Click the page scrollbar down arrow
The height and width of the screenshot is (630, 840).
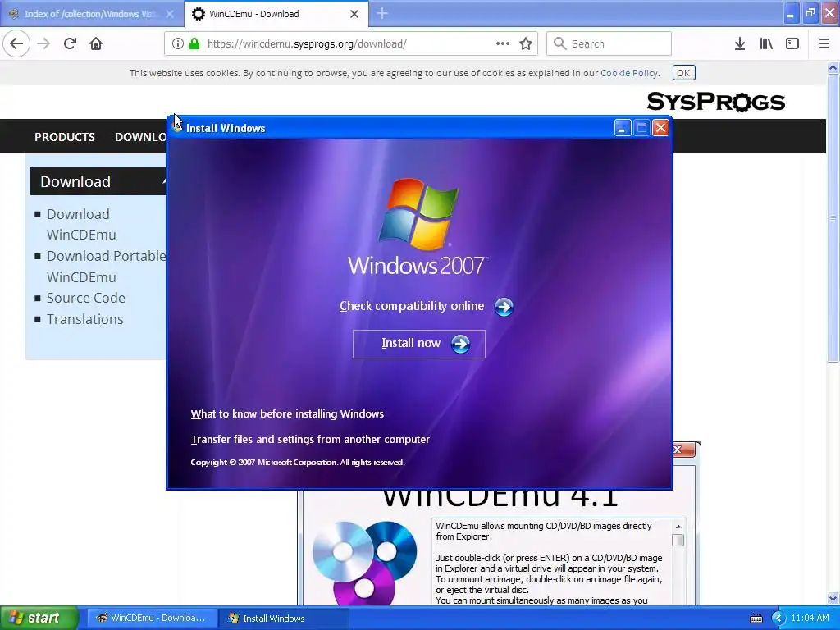pos(833,598)
